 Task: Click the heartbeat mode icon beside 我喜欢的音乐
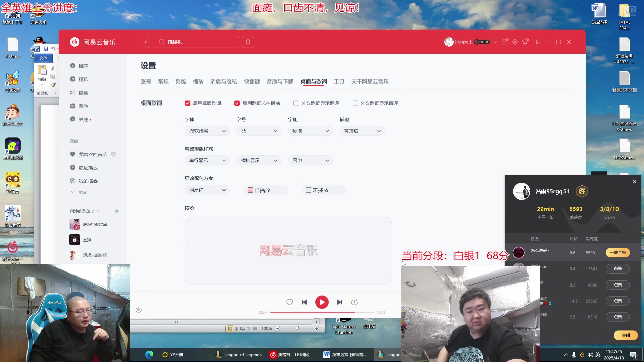113,154
